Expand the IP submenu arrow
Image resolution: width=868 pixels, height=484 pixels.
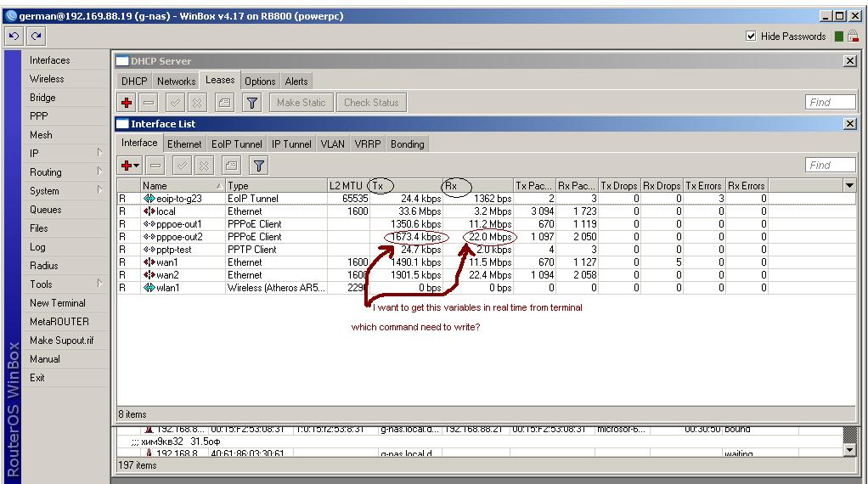(99, 153)
